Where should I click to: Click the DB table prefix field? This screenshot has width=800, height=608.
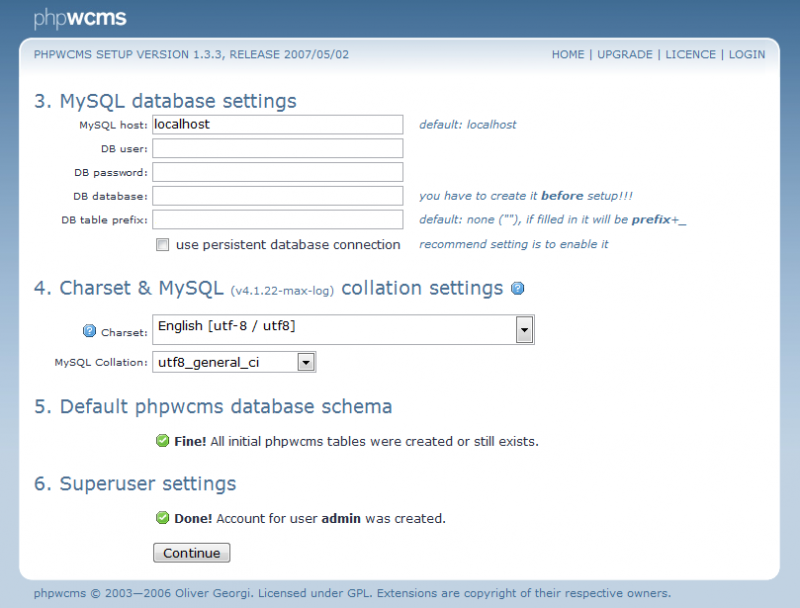click(277, 220)
